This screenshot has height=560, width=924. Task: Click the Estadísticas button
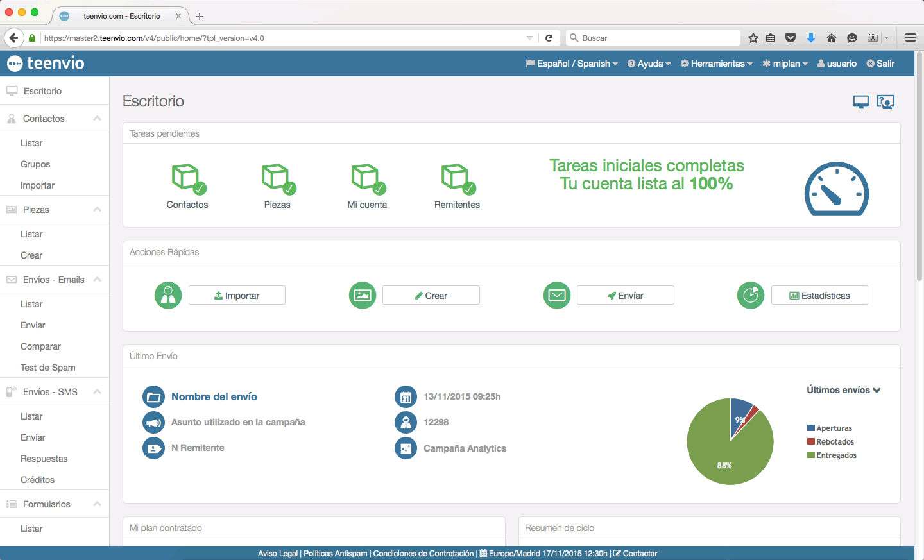pyautogui.click(x=819, y=295)
